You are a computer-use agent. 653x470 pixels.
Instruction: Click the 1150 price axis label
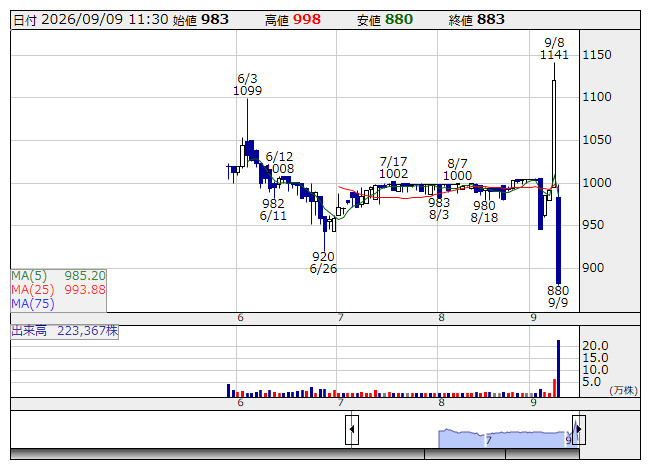tap(597, 55)
